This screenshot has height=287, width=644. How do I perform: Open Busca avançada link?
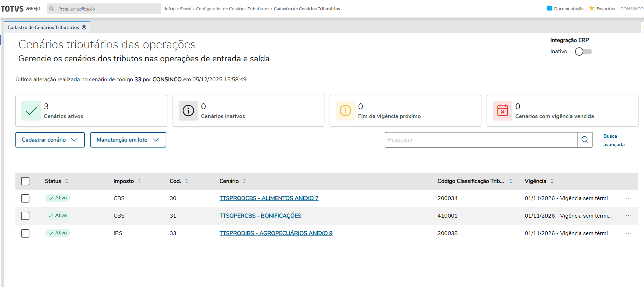click(x=614, y=140)
